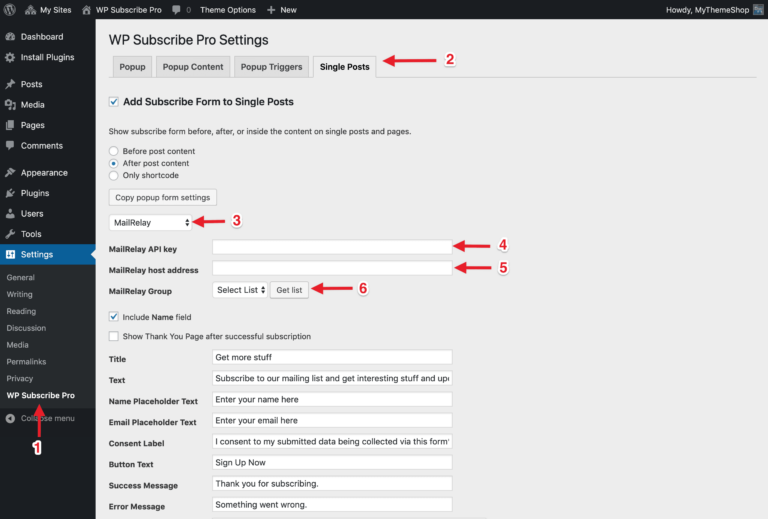The width and height of the screenshot is (768, 519).
Task: Open Reading settings submenu
Action: [x=21, y=311]
